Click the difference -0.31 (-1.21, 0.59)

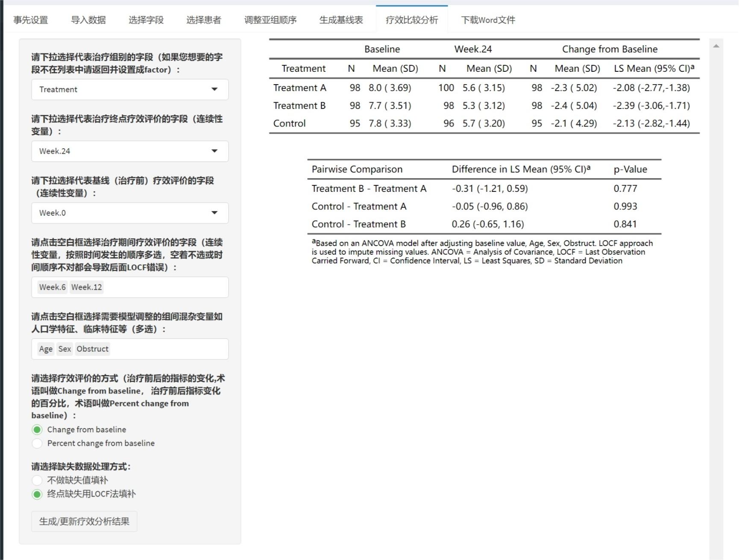tap(490, 189)
